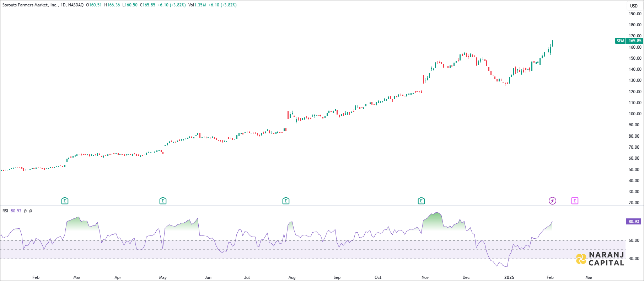Click the Oct label on time axis

[378, 277]
